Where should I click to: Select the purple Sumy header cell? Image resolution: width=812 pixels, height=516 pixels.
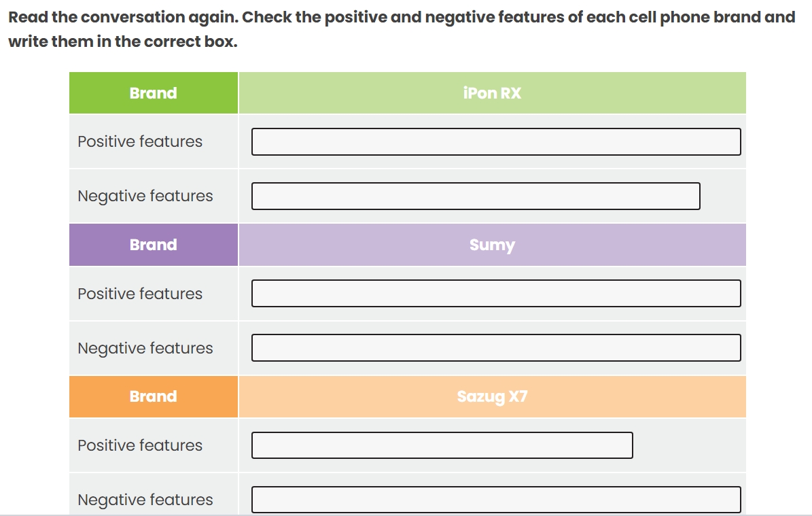click(x=491, y=244)
